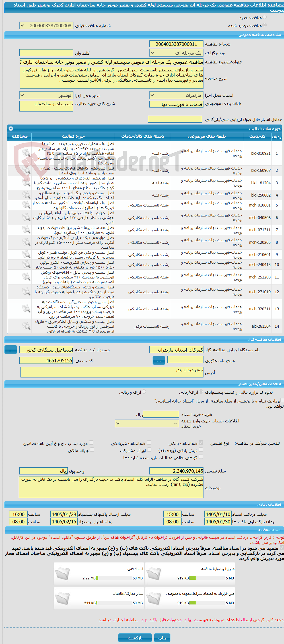Image resolution: width=284 pixels, height=644 pixels.
Task: Toggle موارد بند پ، ج و چ checkbox
Action: coord(91,443)
